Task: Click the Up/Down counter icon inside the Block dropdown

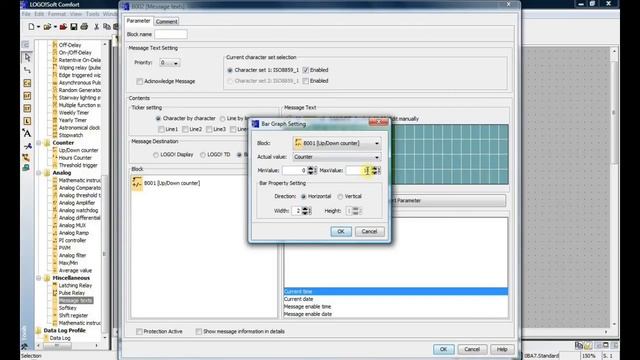Action: coord(298,143)
